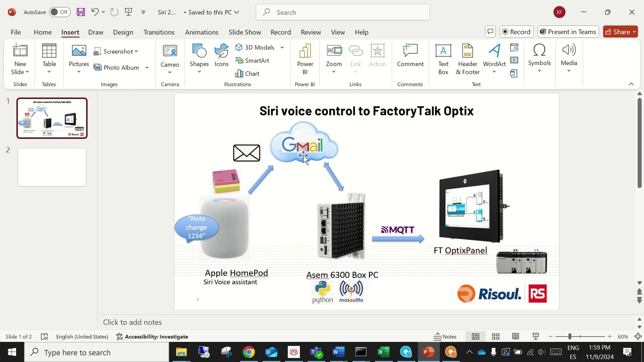644x362 pixels.
Task: Insert a Cameo camera feed
Action: (x=170, y=59)
